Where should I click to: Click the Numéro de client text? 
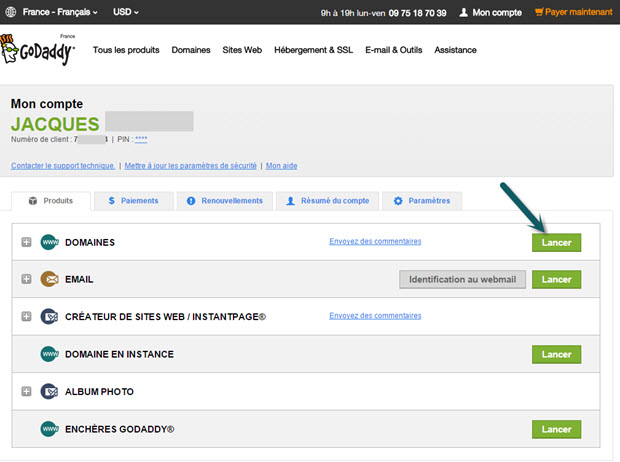click(41, 139)
